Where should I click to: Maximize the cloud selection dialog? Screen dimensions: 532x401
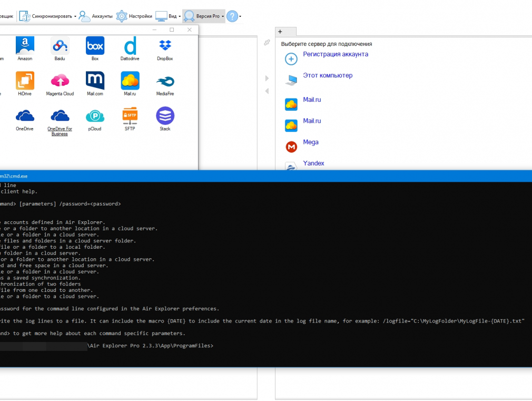(x=172, y=30)
